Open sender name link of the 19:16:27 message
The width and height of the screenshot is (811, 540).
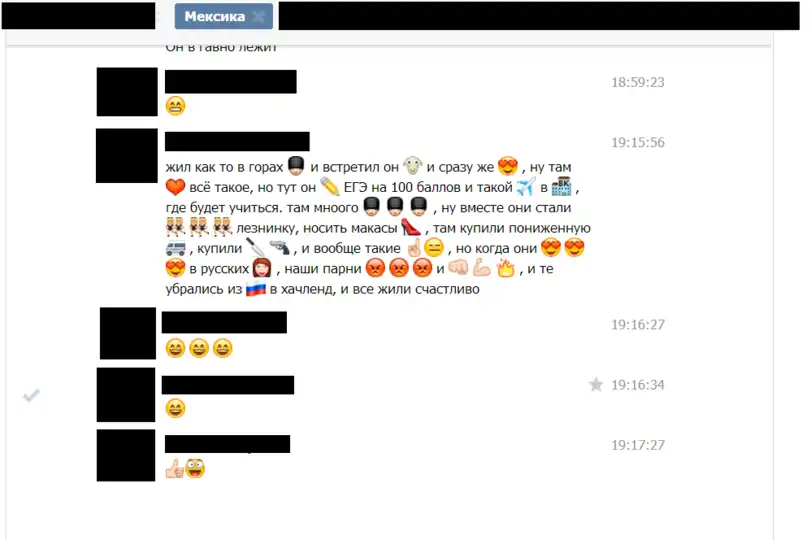click(224, 322)
